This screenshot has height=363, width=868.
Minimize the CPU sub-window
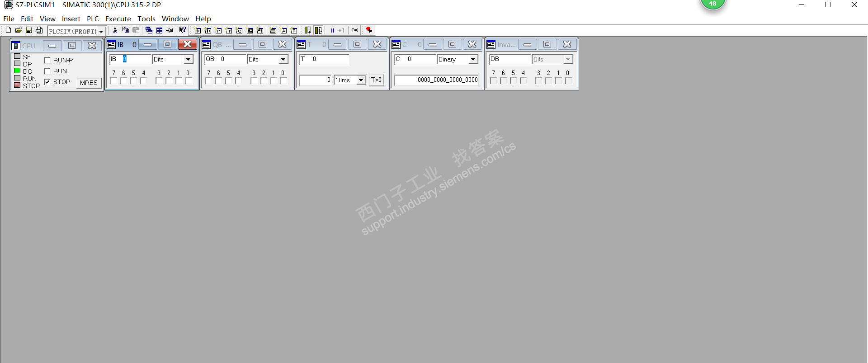[x=52, y=46]
